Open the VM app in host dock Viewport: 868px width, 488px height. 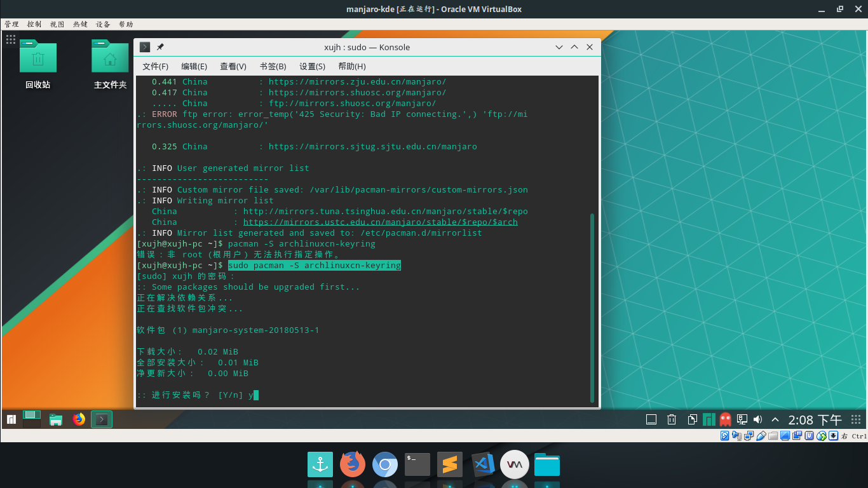pyautogui.click(x=515, y=464)
